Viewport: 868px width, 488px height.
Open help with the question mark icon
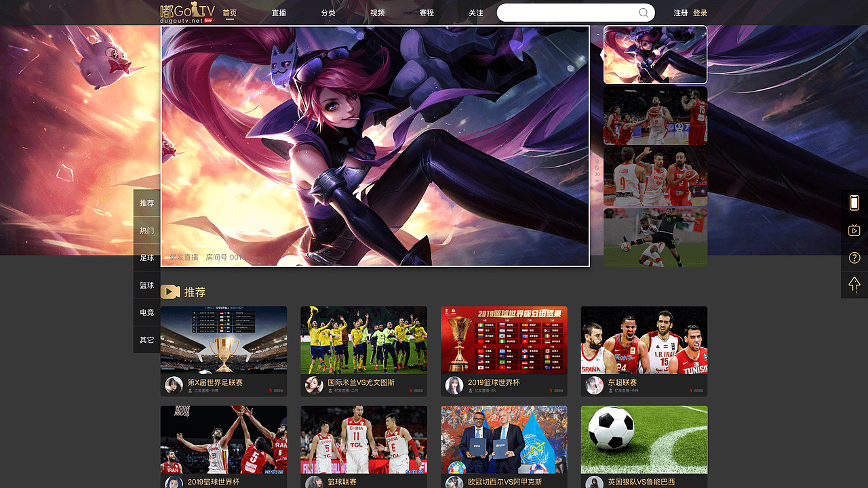point(854,258)
